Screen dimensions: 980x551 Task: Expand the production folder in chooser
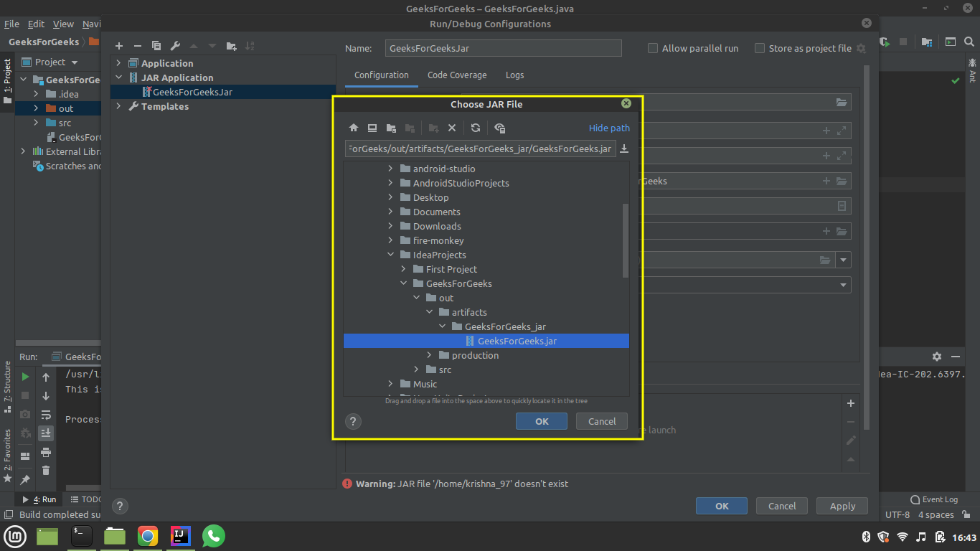430,355
